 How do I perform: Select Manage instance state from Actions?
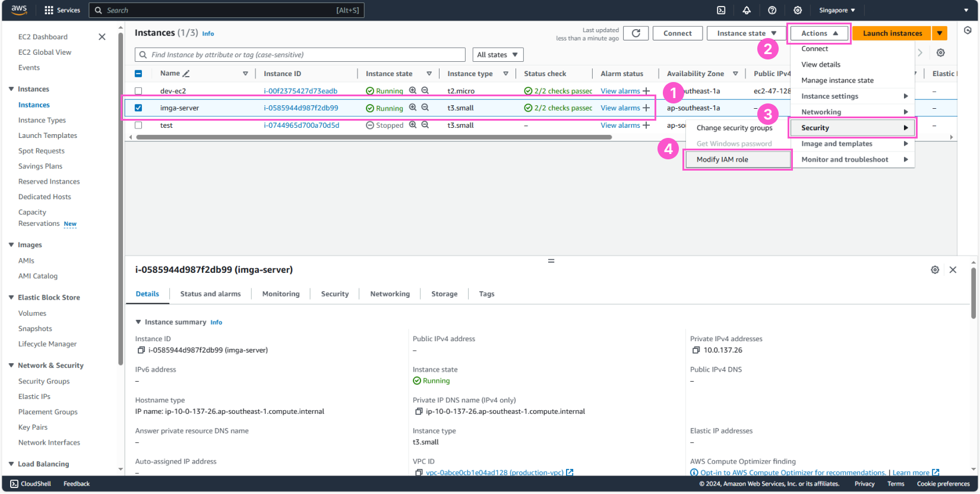[853, 80]
